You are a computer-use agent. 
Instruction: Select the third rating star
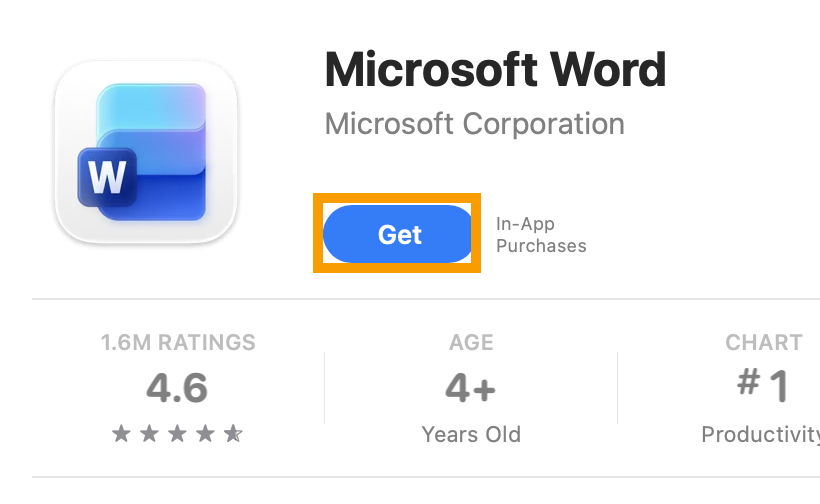pyautogui.click(x=177, y=434)
